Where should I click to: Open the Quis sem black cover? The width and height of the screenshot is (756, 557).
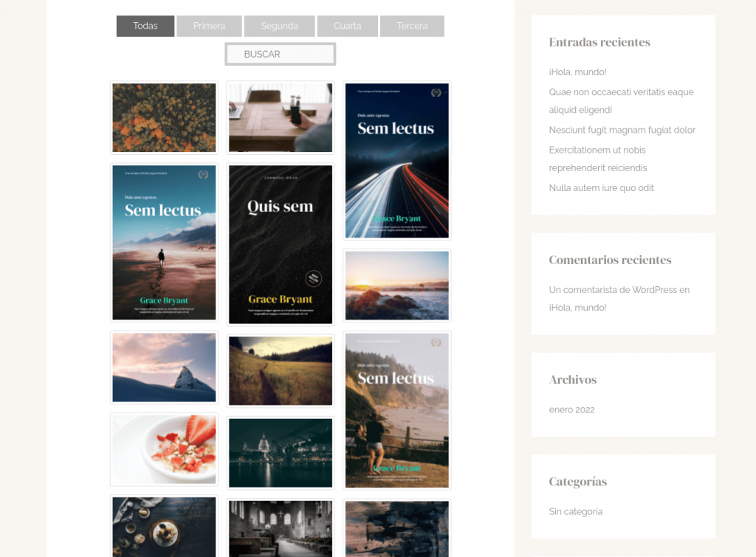(x=280, y=244)
